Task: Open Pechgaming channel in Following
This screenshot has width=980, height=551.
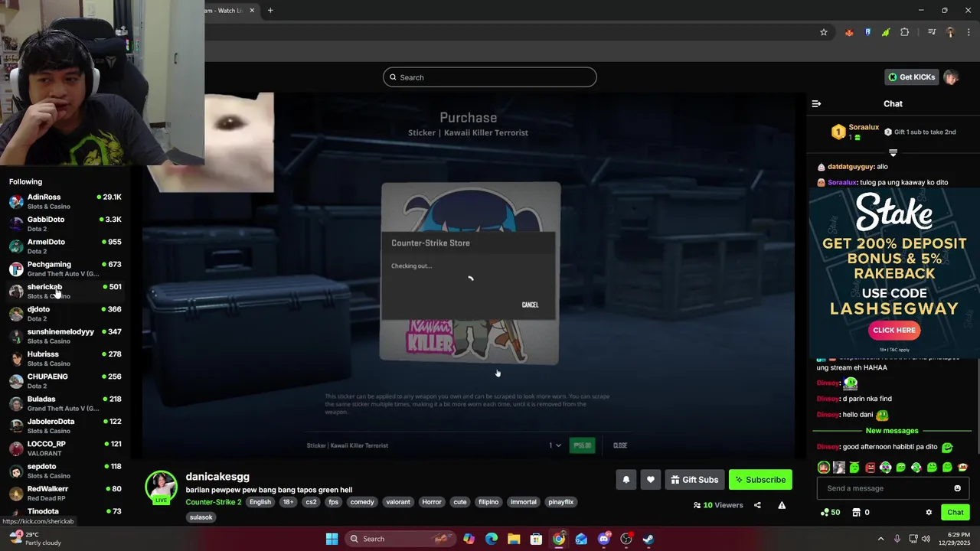Action: coord(65,269)
